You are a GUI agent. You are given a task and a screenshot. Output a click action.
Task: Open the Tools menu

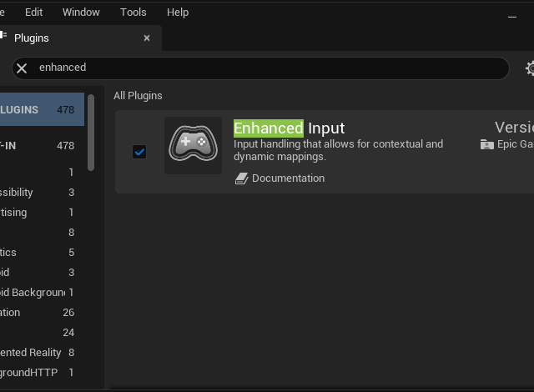133,13
